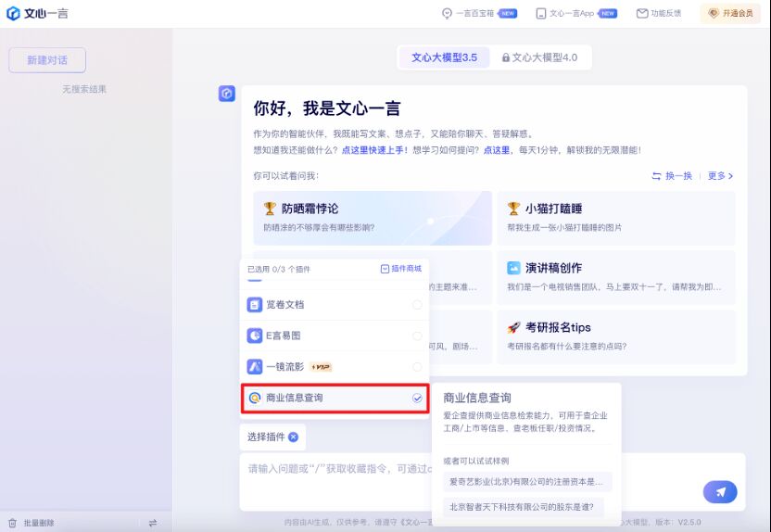Click the swap arrows icon in sidebar footer
The width and height of the screenshot is (771, 532).
[x=153, y=523]
